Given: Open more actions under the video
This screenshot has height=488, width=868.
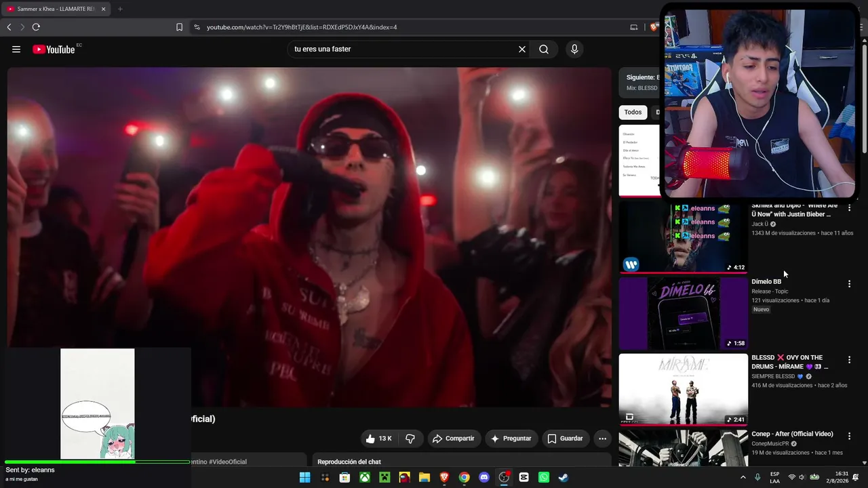Looking at the screenshot, I should tap(602, 439).
